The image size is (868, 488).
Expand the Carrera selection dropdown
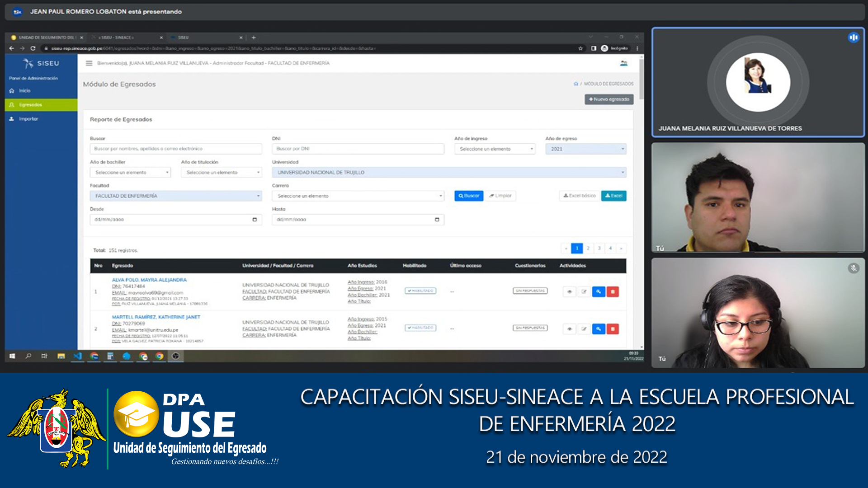358,196
